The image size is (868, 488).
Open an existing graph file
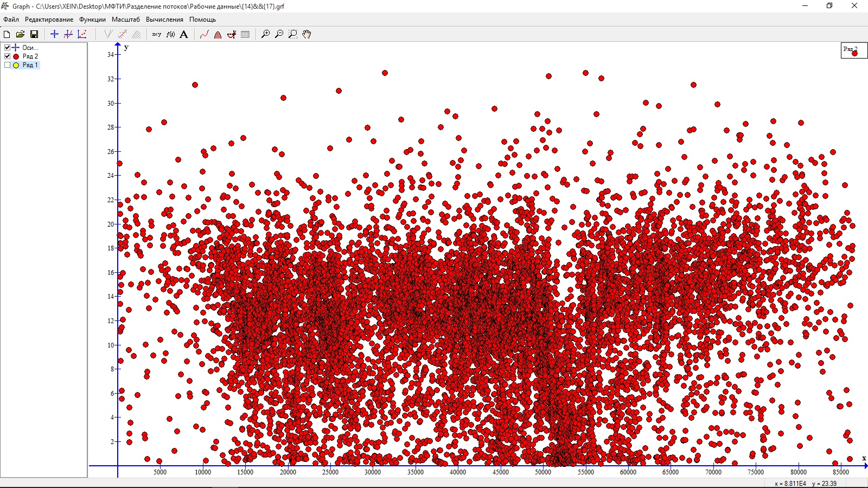(21, 34)
